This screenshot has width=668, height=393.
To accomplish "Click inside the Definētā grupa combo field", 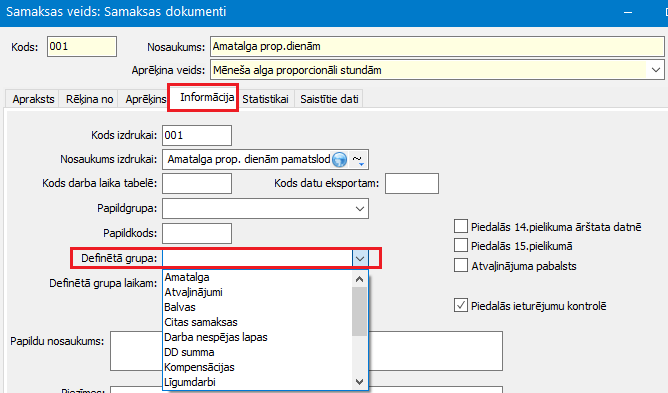I will 257,258.
